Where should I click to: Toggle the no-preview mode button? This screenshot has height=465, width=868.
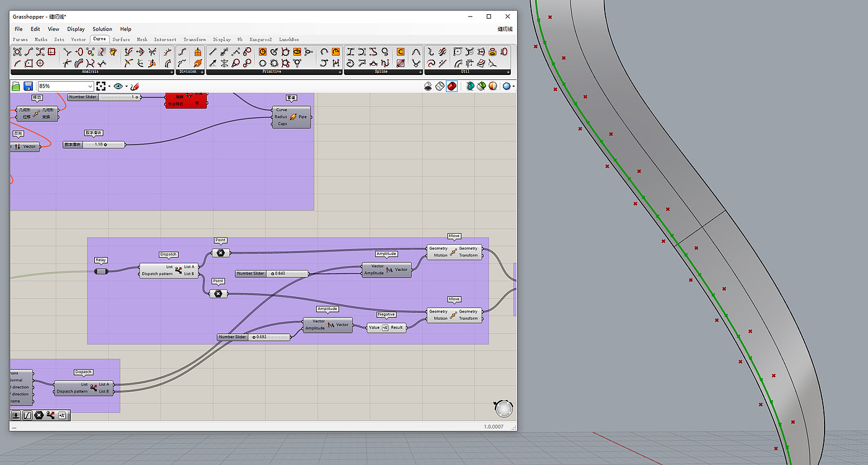tap(428, 86)
